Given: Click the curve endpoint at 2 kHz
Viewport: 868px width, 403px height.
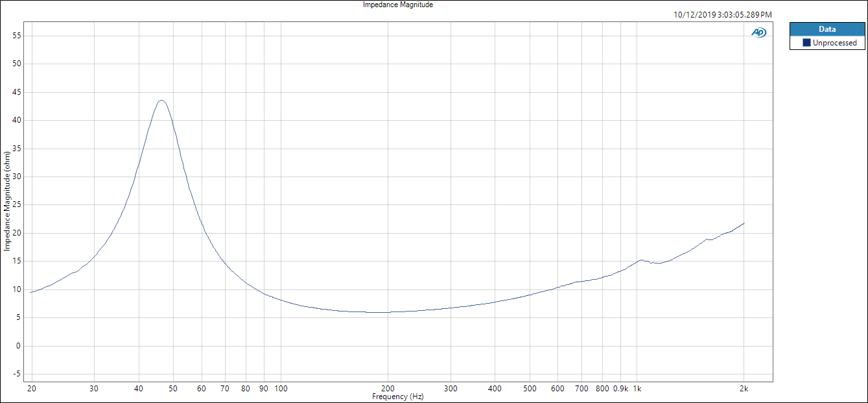Looking at the screenshot, I should (744, 223).
